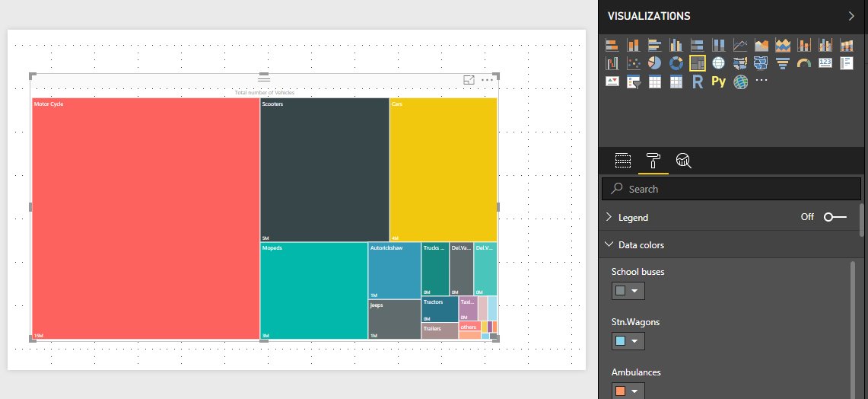Open the Analytics magnifier tab
The width and height of the screenshot is (868, 399).
(684, 161)
